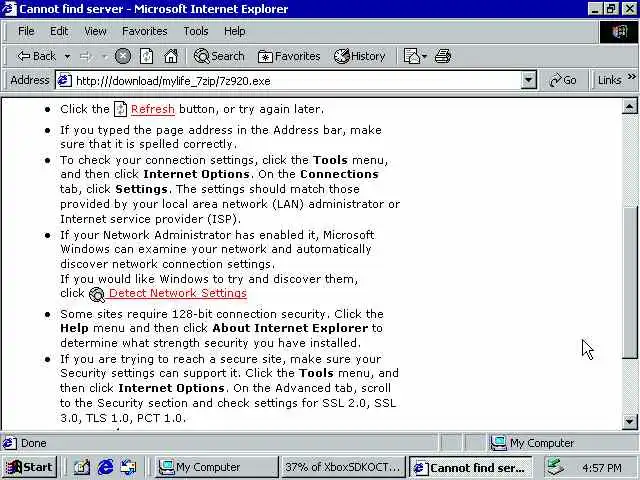Viewport: 640px width, 480px height.
Task: Launch Internet Explorer from Quick Launch
Action: click(x=105, y=467)
